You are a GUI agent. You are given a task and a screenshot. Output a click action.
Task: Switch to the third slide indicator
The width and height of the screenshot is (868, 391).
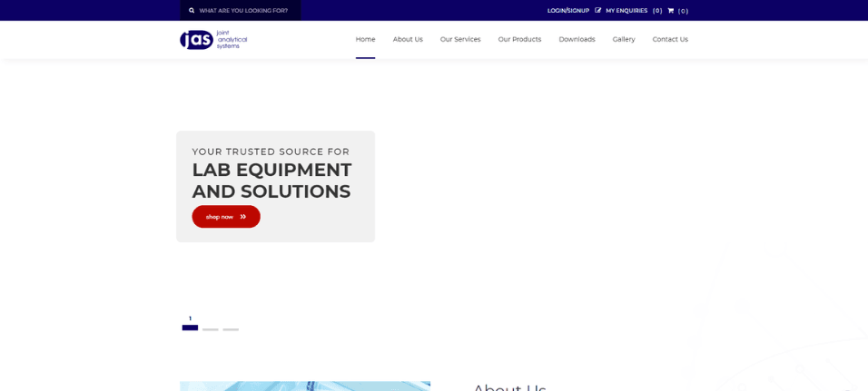point(231,329)
